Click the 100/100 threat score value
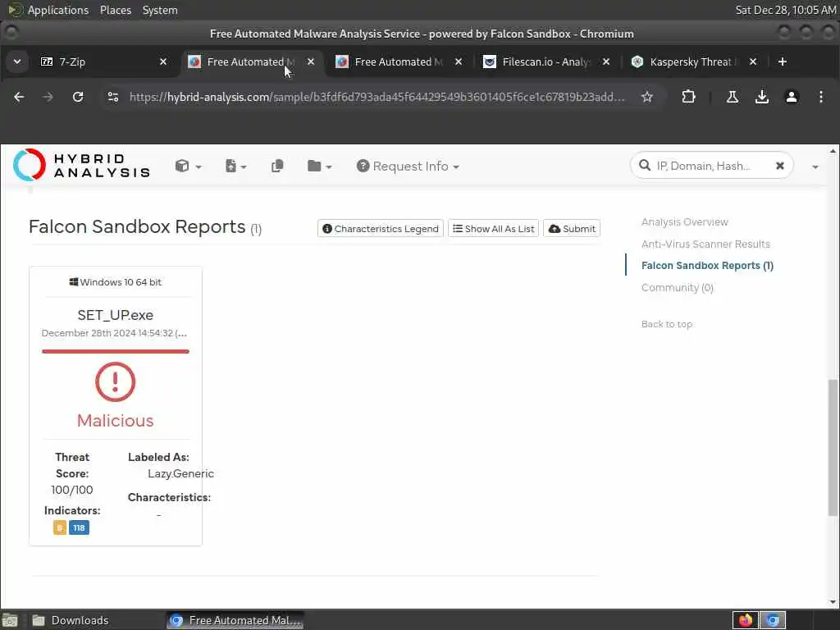Viewport: 840px width, 630px height. click(x=72, y=490)
